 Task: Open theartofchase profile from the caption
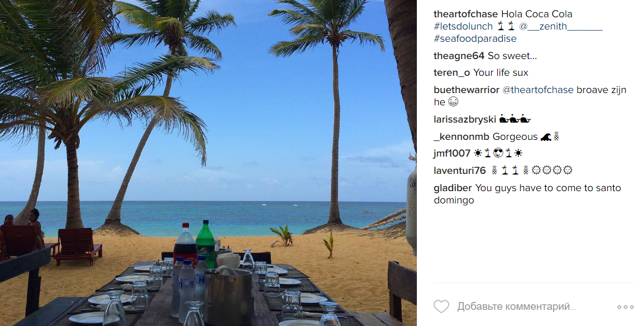[466, 14]
